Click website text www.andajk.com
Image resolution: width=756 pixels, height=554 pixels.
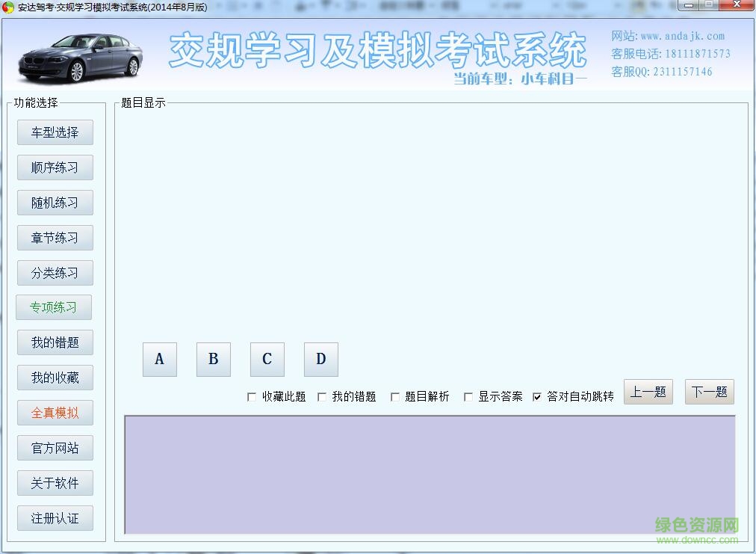click(683, 36)
